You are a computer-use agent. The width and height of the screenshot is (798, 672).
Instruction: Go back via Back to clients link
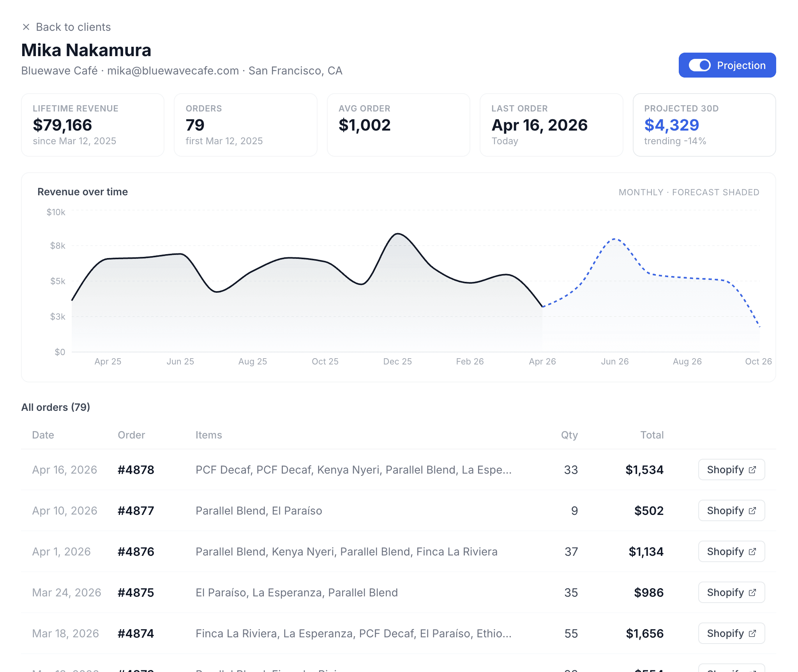pyautogui.click(x=73, y=27)
